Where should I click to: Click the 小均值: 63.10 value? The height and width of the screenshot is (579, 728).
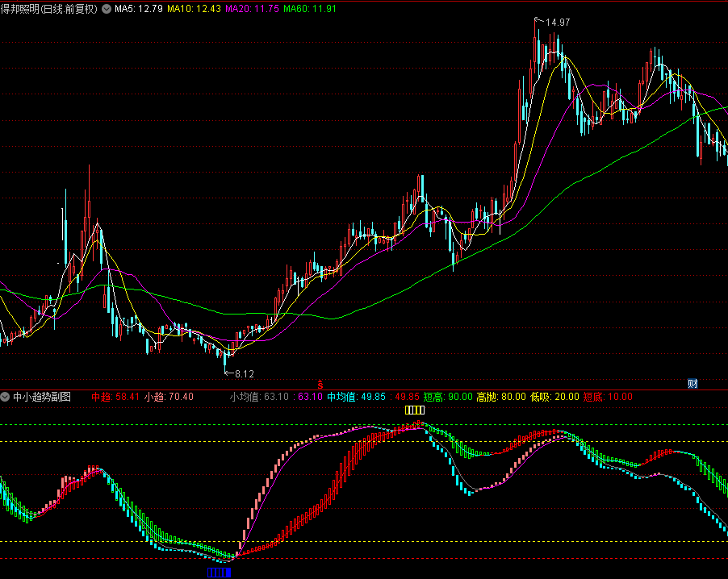pyautogui.click(x=259, y=397)
